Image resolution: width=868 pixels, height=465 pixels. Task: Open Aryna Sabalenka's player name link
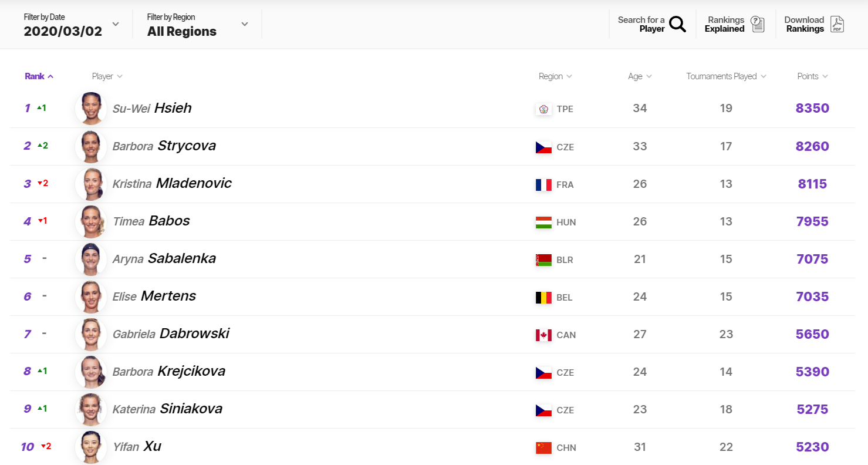(164, 258)
